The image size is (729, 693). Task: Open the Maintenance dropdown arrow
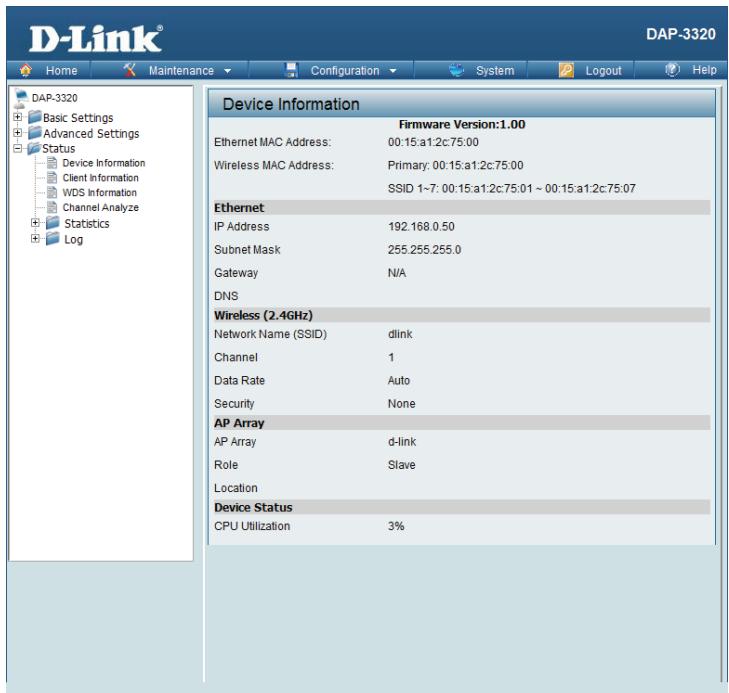(227, 71)
